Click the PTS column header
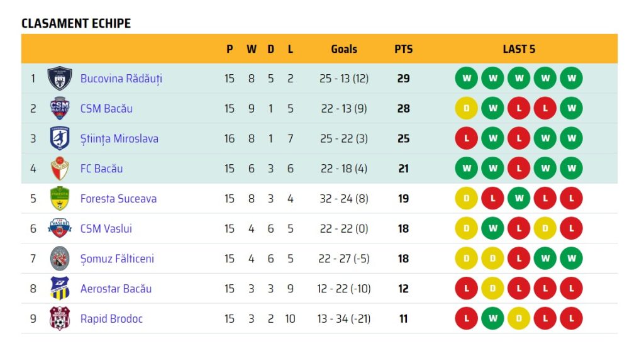644x351 pixels. click(404, 49)
